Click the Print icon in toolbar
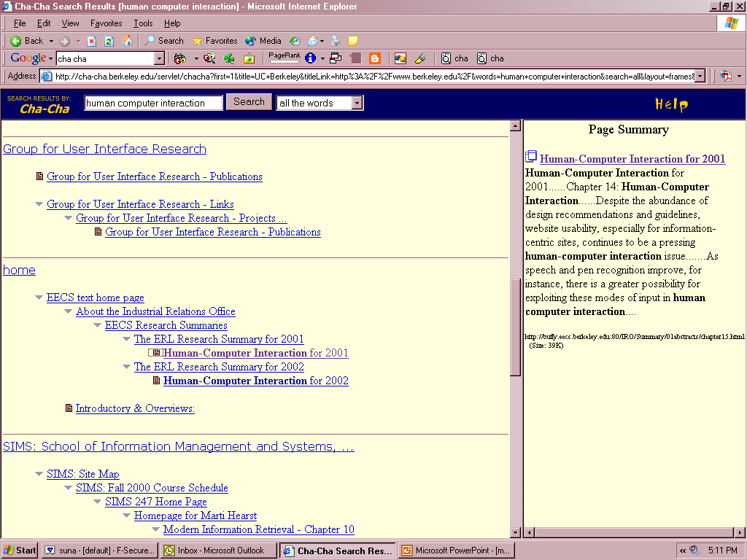Screen dimensions: 747x560 335,41
